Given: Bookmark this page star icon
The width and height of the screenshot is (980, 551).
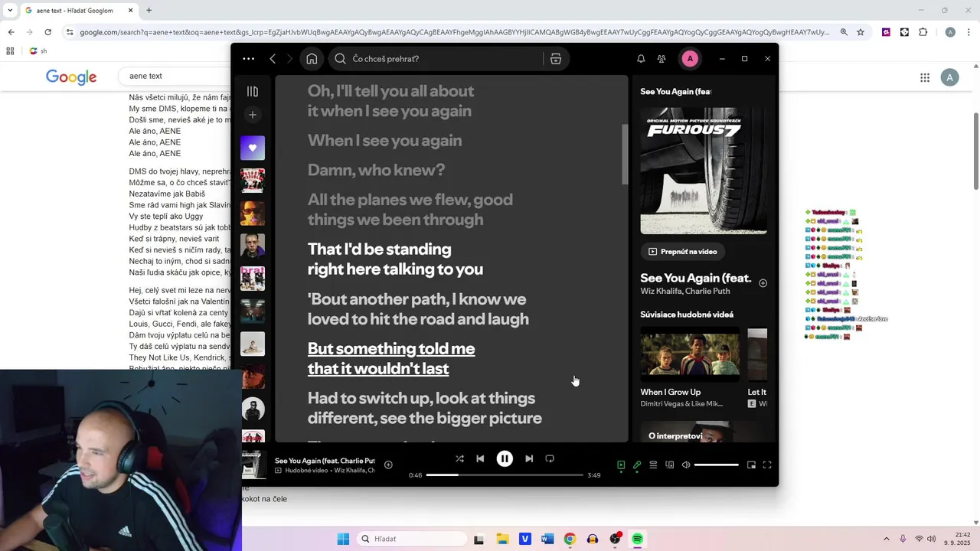Looking at the screenshot, I should click(x=861, y=32).
